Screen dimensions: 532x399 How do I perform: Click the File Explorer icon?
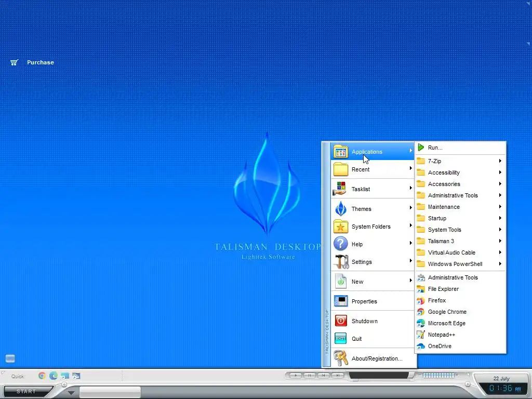(421, 289)
